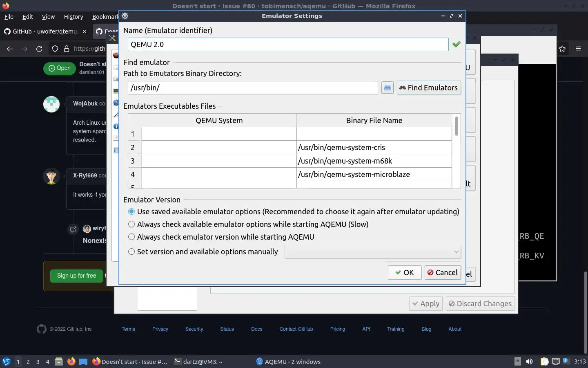
Task: Open the application launcher menu in taskbar
Action: pyautogui.click(x=6, y=361)
